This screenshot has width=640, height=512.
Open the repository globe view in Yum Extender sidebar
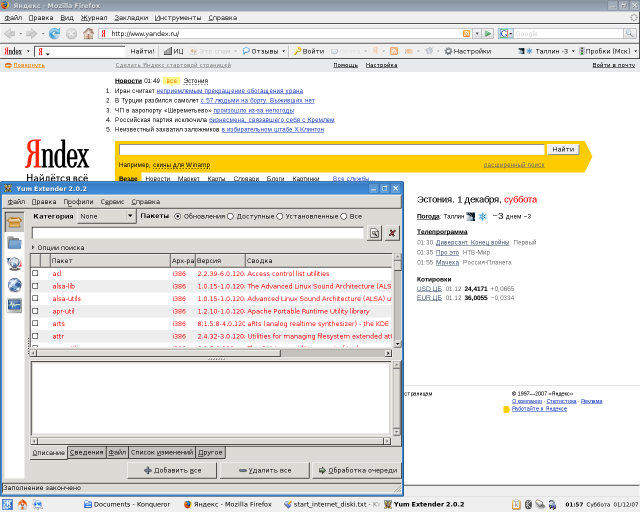pyautogui.click(x=14, y=285)
